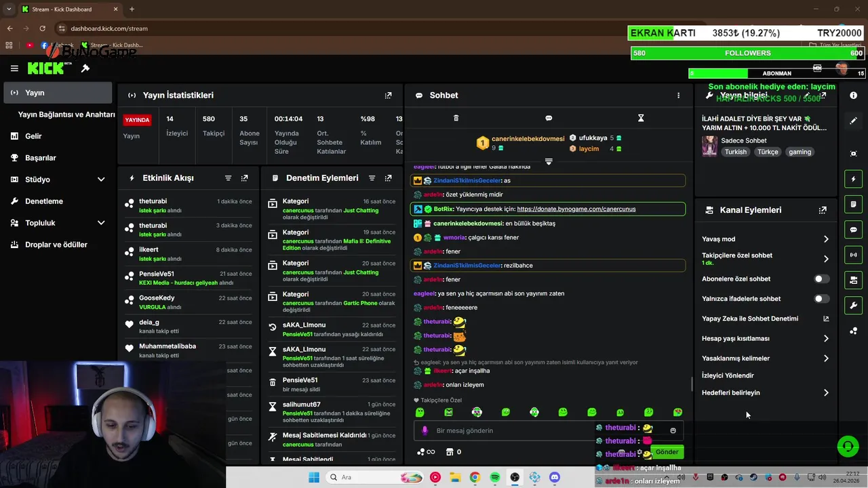
Task: Toggle Abonelere özel sohbet switch
Action: (821, 279)
